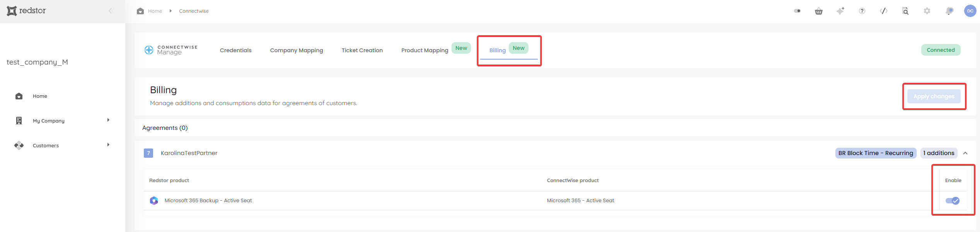Screen dimensions: 980x232
Task: Click the number 7 badge
Action: 148,153
